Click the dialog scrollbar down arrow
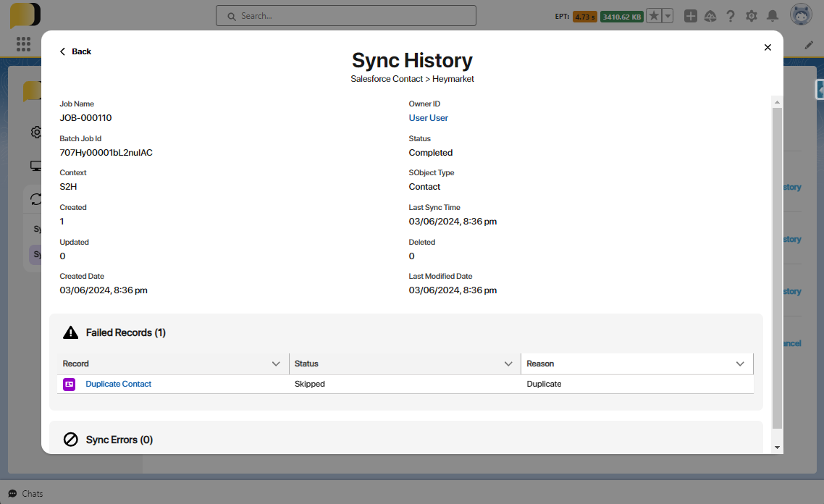Image resolution: width=824 pixels, height=504 pixels. (x=777, y=448)
